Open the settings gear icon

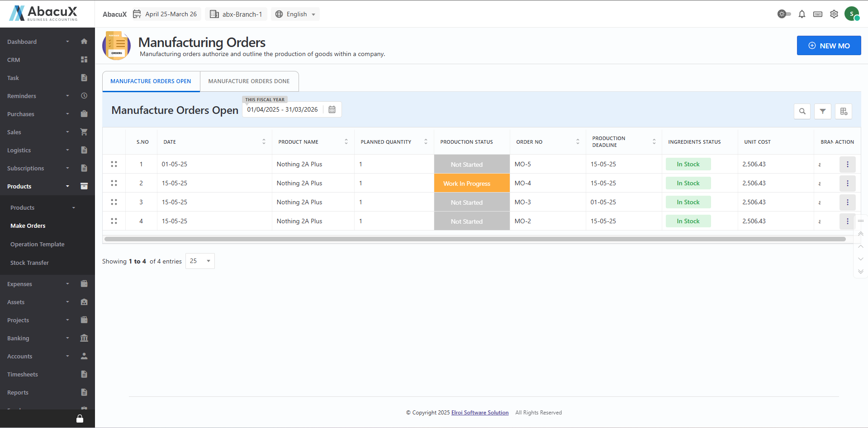tap(834, 14)
